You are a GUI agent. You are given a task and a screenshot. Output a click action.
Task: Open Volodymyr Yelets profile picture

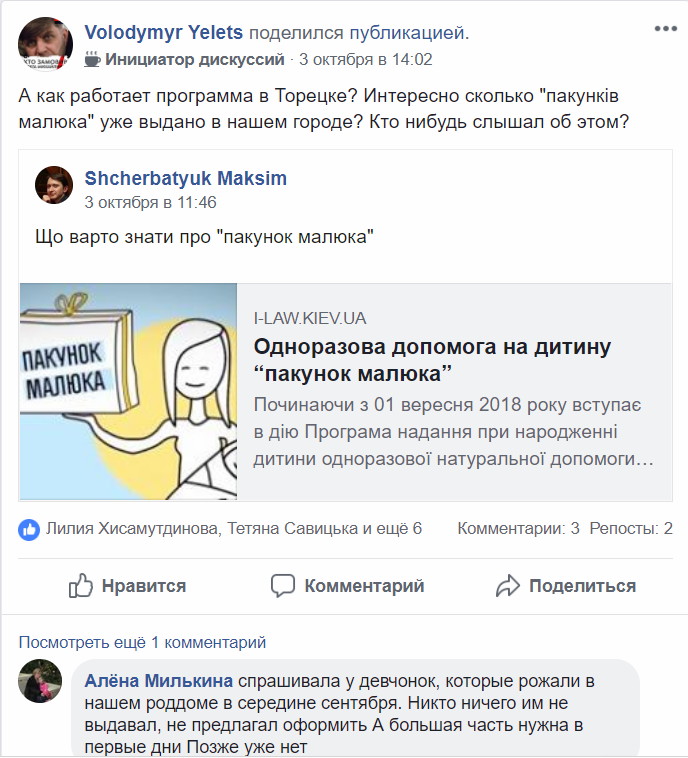[x=45, y=44]
